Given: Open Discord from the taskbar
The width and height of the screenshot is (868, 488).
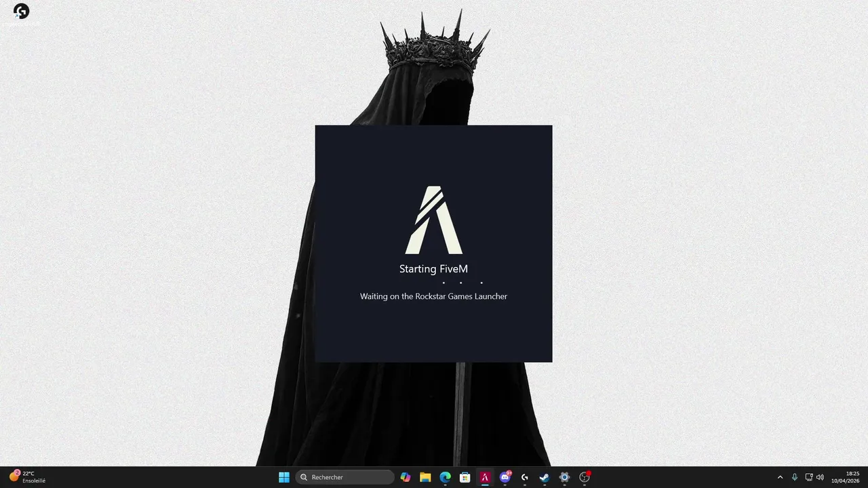Looking at the screenshot, I should pos(505,477).
